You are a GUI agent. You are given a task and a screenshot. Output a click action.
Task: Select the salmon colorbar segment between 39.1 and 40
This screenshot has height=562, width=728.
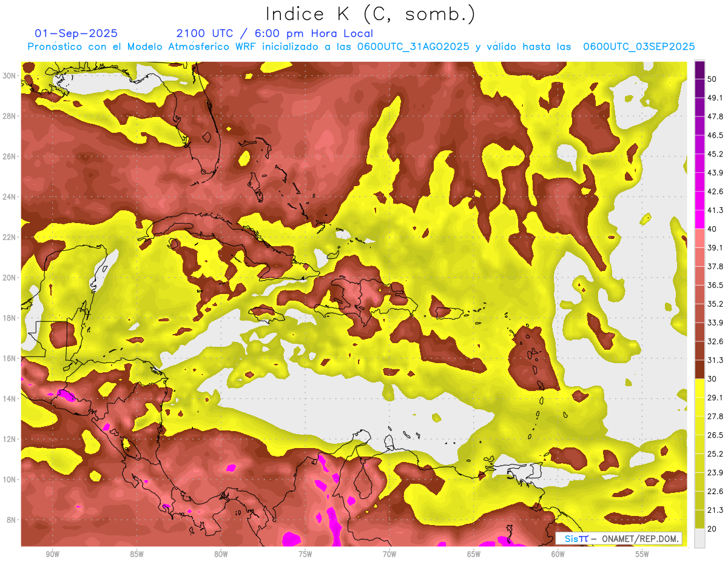click(699, 238)
